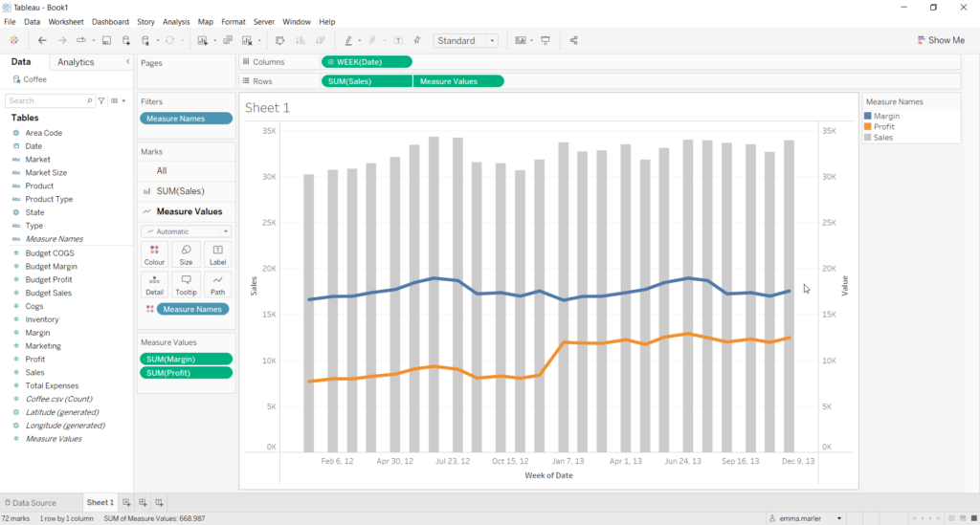Open the emma.marler user dropdown
Image resolution: width=980 pixels, height=525 pixels.
coord(839,518)
